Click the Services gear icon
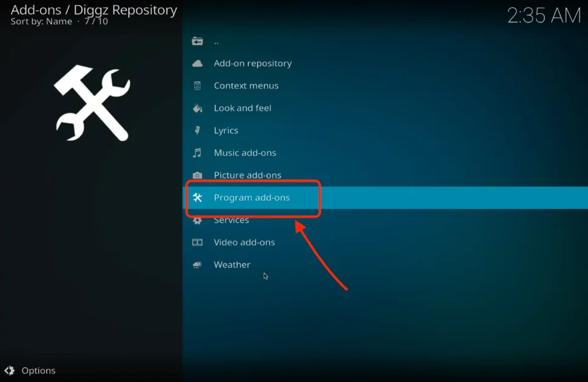 point(197,219)
